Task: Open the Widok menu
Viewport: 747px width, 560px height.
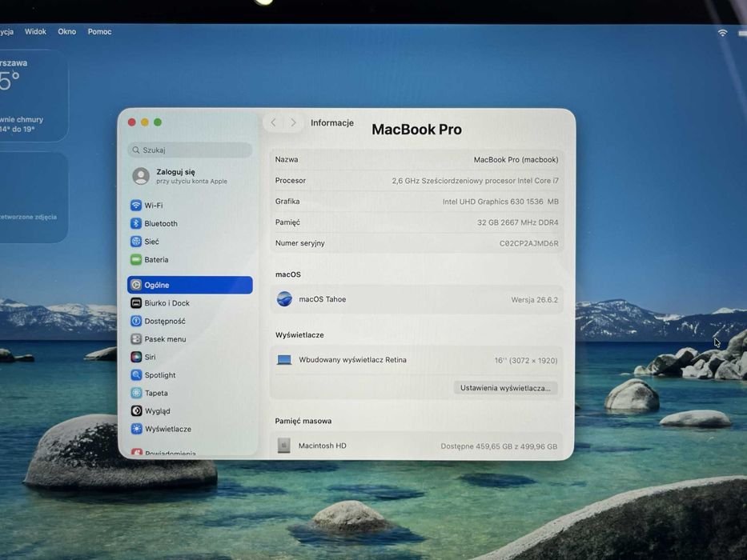Action: point(35,31)
